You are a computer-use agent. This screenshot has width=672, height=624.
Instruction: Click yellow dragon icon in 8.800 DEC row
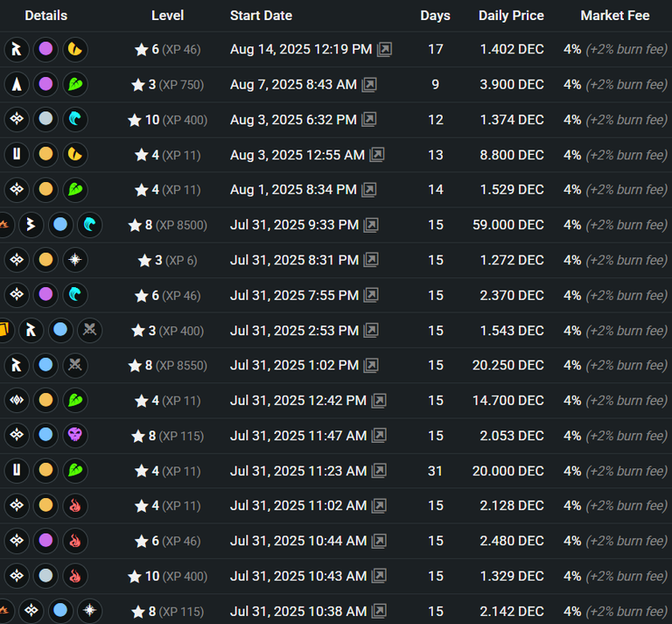coord(75,154)
